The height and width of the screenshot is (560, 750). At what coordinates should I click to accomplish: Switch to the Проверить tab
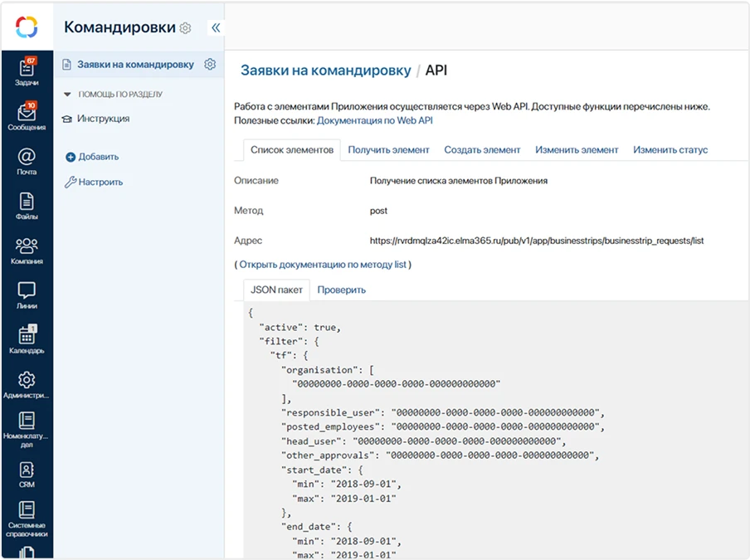pyautogui.click(x=341, y=290)
